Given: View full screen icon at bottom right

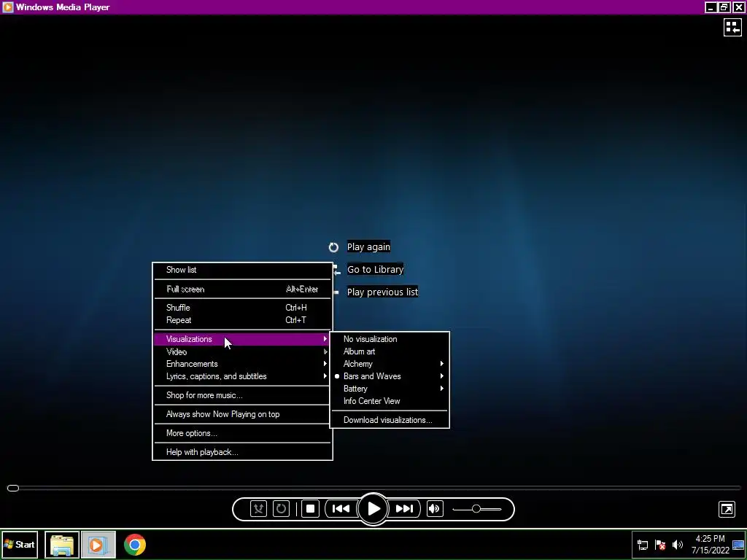Looking at the screenshot, I should (x=727, y=509).
